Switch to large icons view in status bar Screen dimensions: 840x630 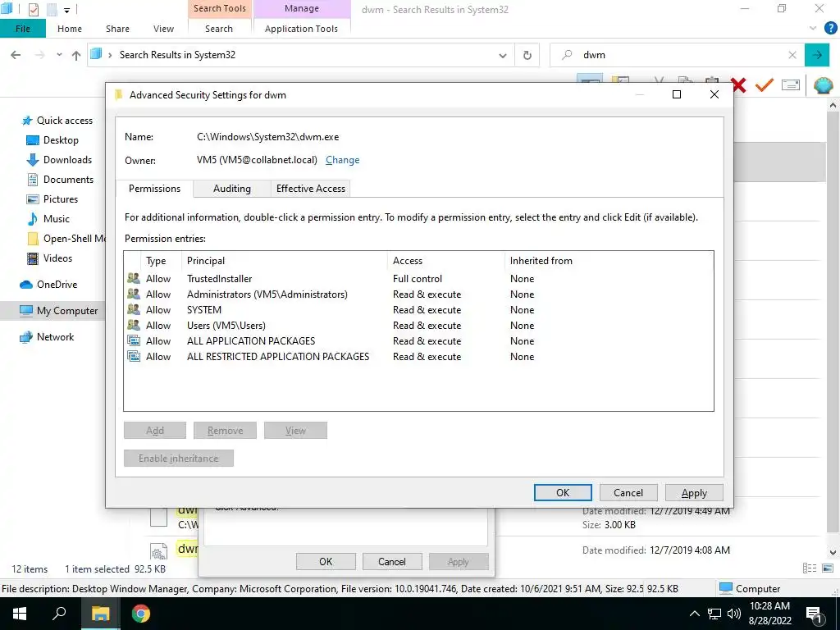tap(828, 568)
